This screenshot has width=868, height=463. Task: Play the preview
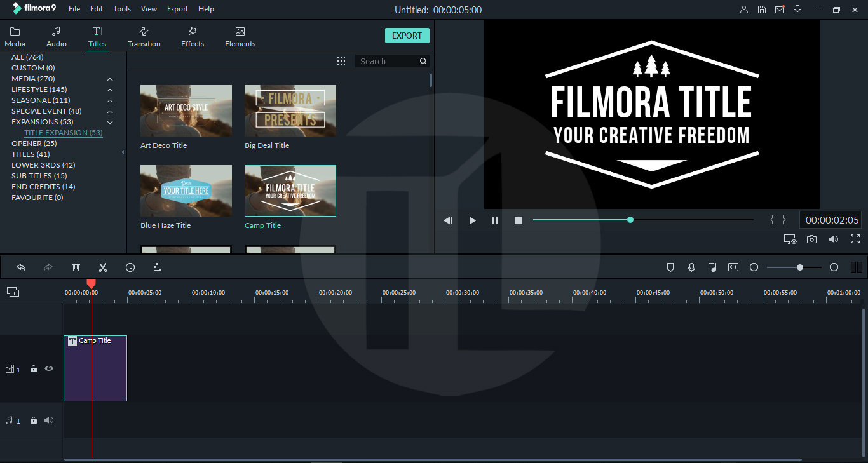tap(471, 220)
